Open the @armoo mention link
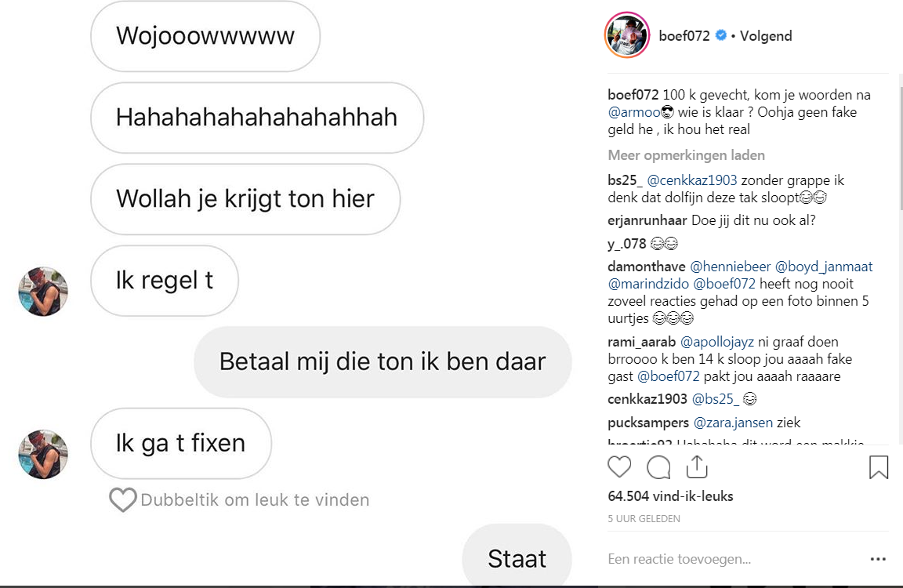The width and height of the screenshot is (903, 588). pos(633,112)
